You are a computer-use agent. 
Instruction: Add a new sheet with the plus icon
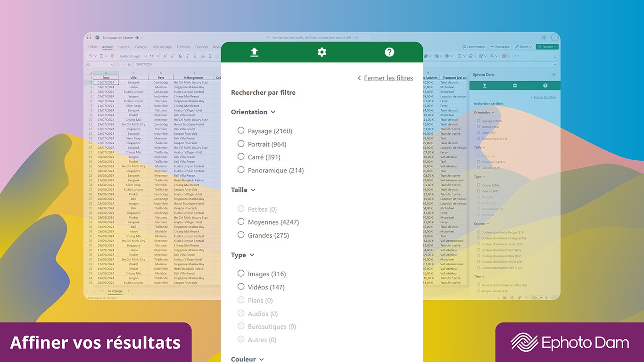click(128, 291)
